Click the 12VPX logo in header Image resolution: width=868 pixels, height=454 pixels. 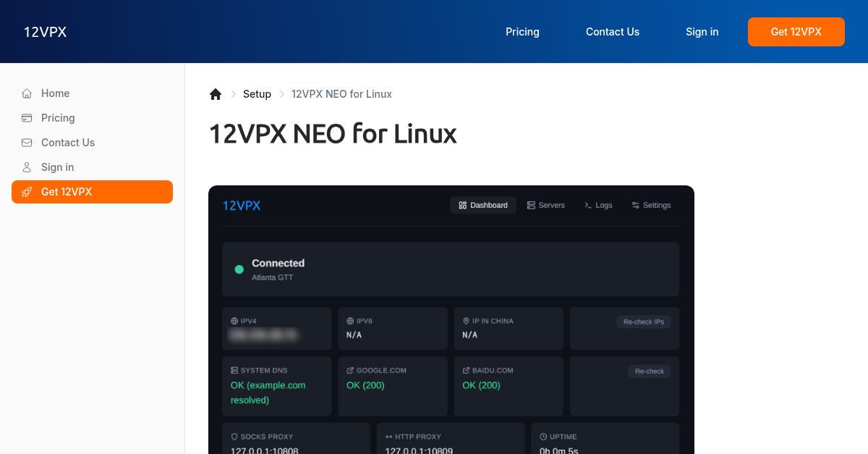point(45,32)
